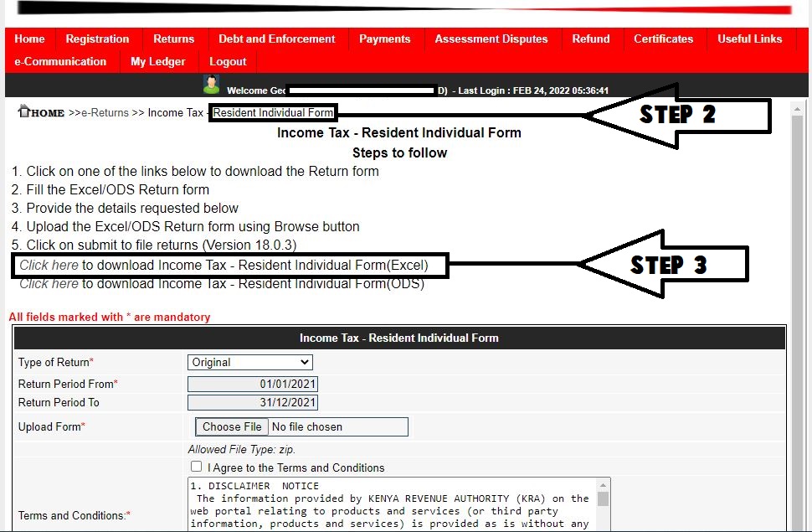Download the Resident Individual Form (Excel)

click(x=49, y=266)
